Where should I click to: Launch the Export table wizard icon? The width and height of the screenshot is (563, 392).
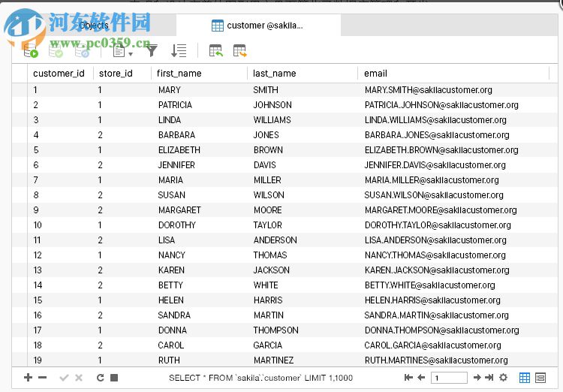pos(240,50)
